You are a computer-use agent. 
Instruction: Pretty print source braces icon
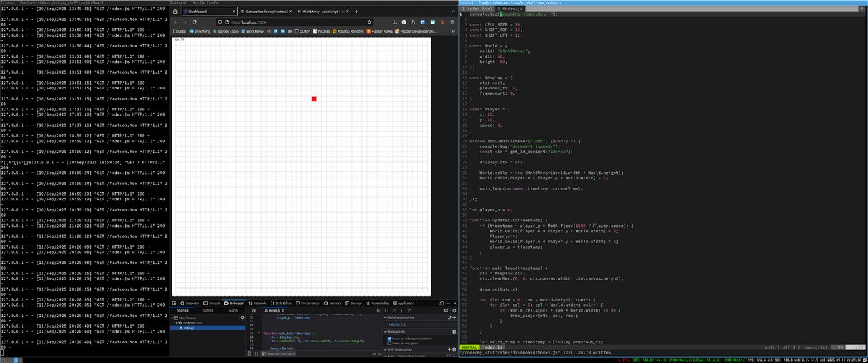pos(256,354)
